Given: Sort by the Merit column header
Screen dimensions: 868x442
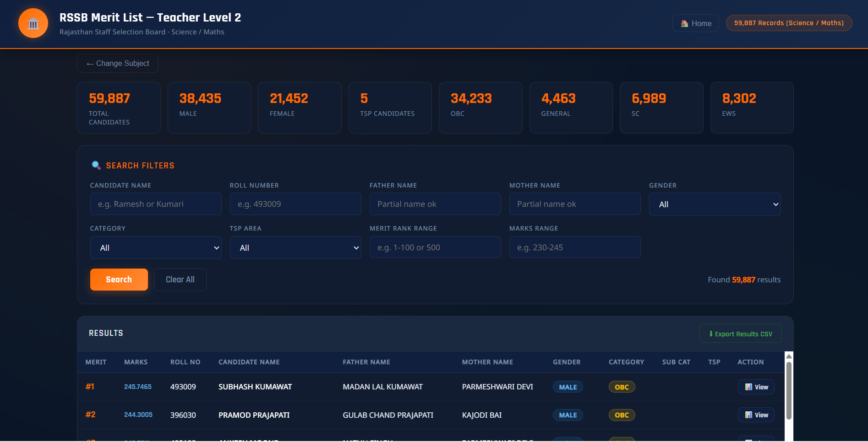Looking at the screenshot, I should pyautogui.click(x=96, y=362).
